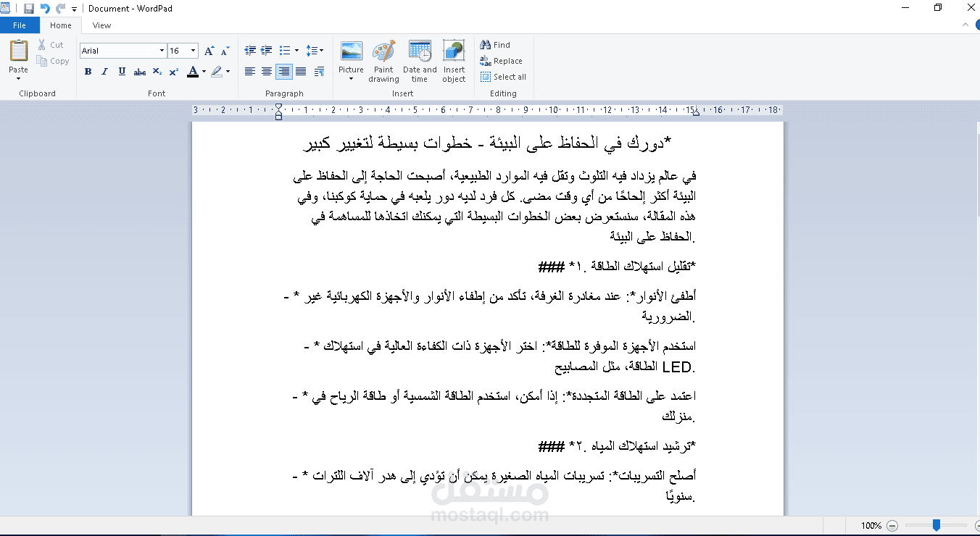Paste clipboard contents with Paste icon
This screenshot has height=536, width=980.
pyautogui.click(x=19, y=51)
